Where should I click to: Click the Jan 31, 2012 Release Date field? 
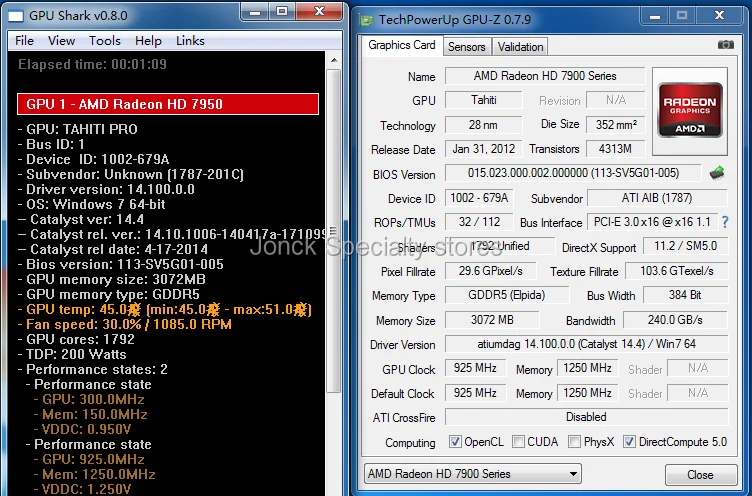click(x=483, y=149)
